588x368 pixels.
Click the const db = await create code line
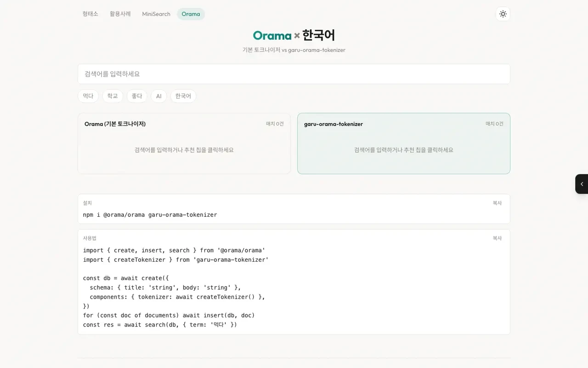[x=126, y=278]
